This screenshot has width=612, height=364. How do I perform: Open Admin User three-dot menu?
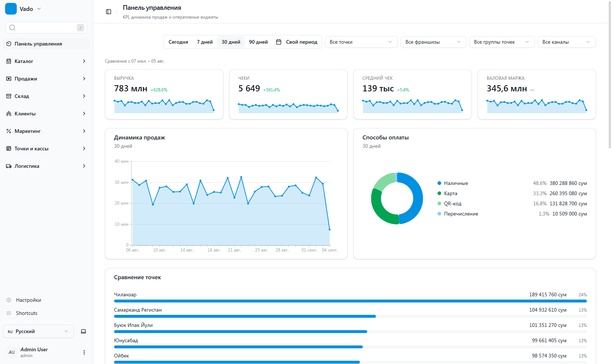(x=84, y=352)
